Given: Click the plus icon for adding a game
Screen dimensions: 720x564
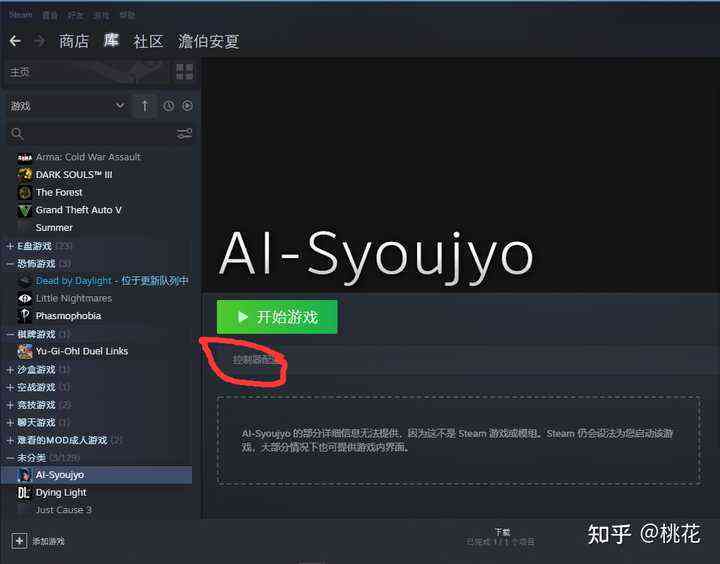Looking at the screenshot, I should click(x=19, y=541).
